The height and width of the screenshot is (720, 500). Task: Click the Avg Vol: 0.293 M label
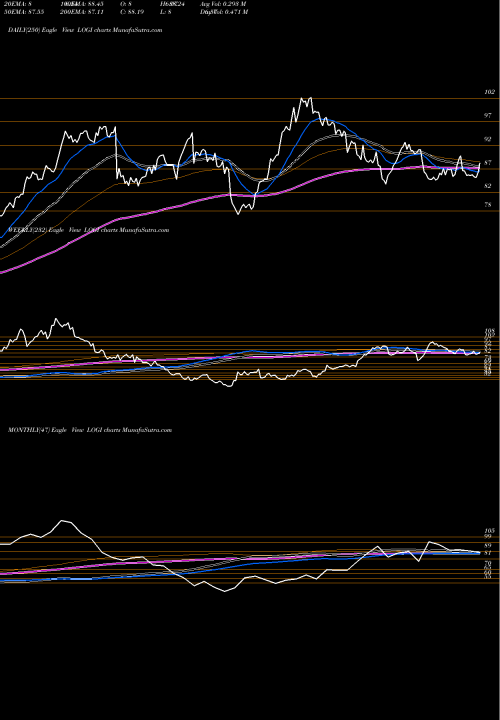224,4
